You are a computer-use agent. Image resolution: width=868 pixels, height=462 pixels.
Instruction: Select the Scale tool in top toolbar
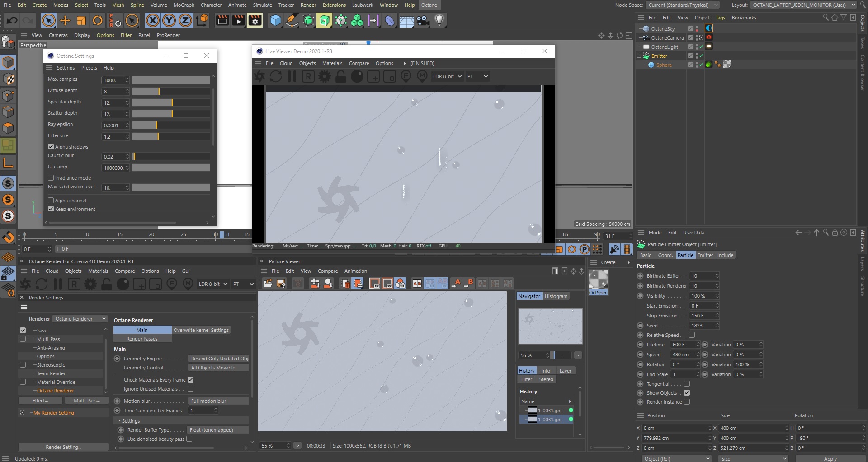81,20
